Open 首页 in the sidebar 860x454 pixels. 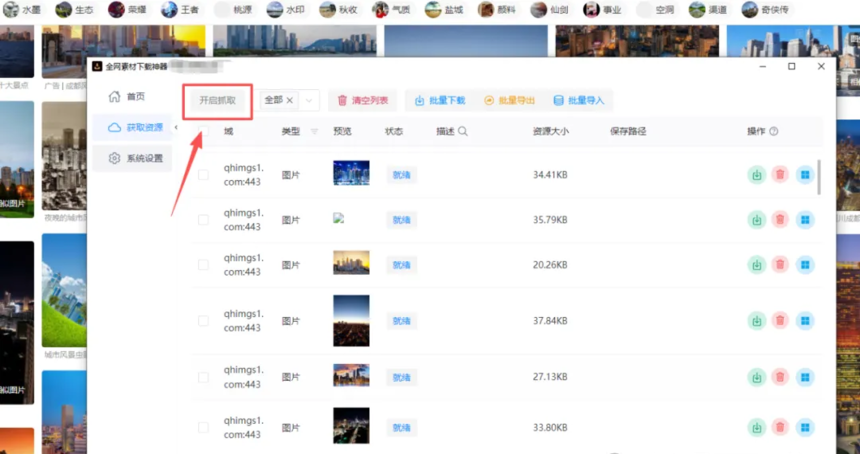tap(134, 97)
